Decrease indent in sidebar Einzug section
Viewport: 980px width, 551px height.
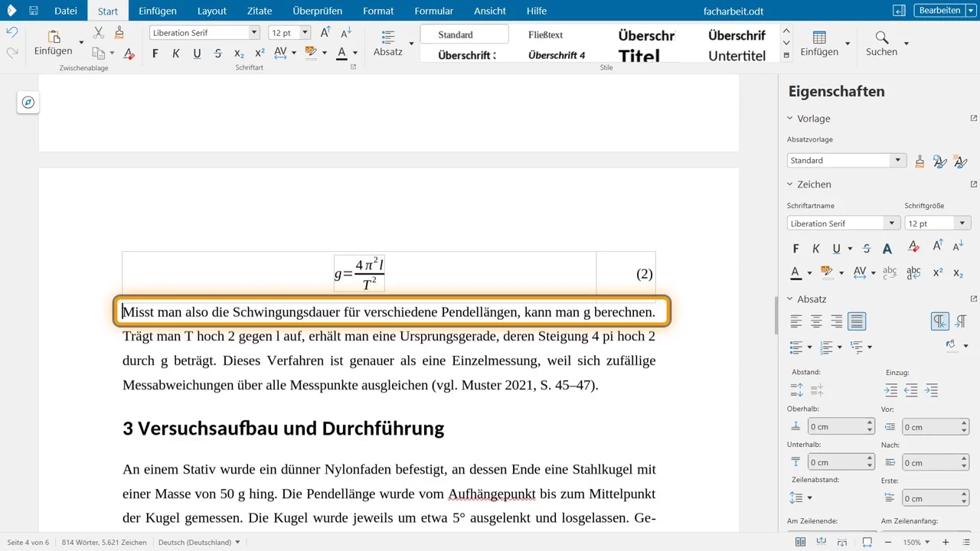click(911, 390)
